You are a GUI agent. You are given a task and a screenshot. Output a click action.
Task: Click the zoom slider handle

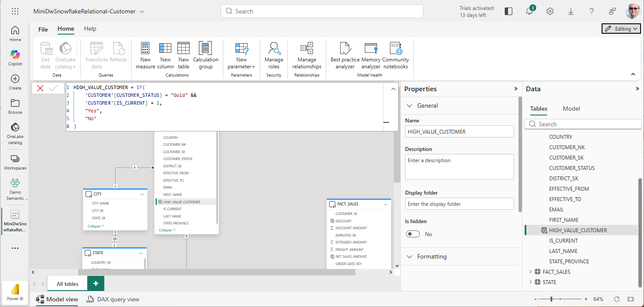coord(551,299)
